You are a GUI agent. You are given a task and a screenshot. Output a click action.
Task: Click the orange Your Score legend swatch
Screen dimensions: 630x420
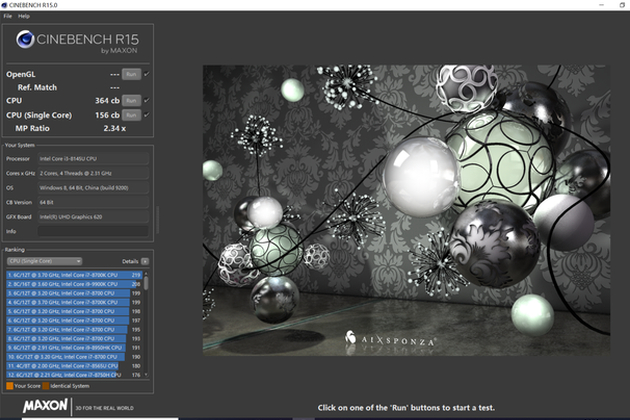[10, 386]
